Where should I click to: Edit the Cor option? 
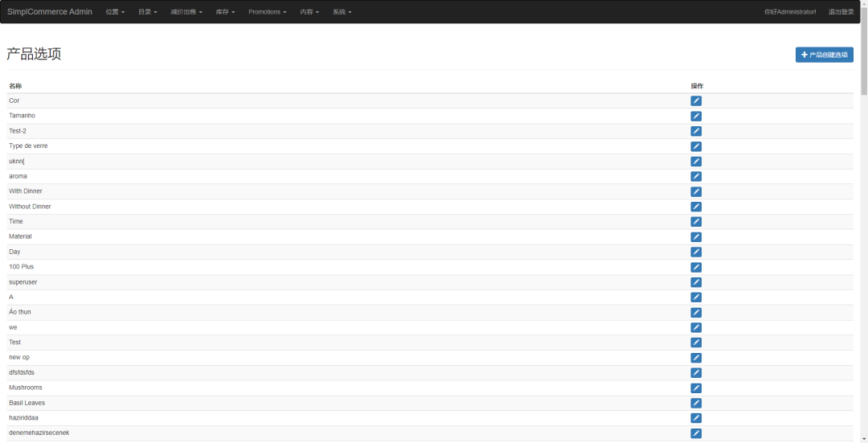696,100
